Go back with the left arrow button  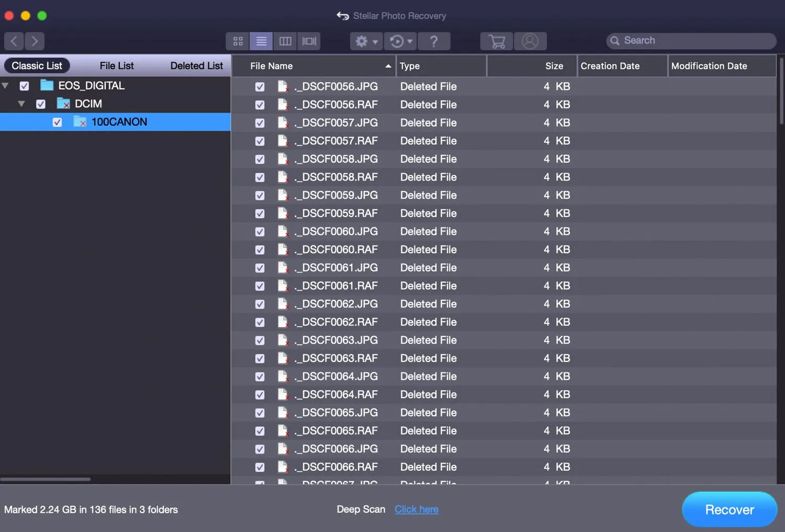(14, 41)
